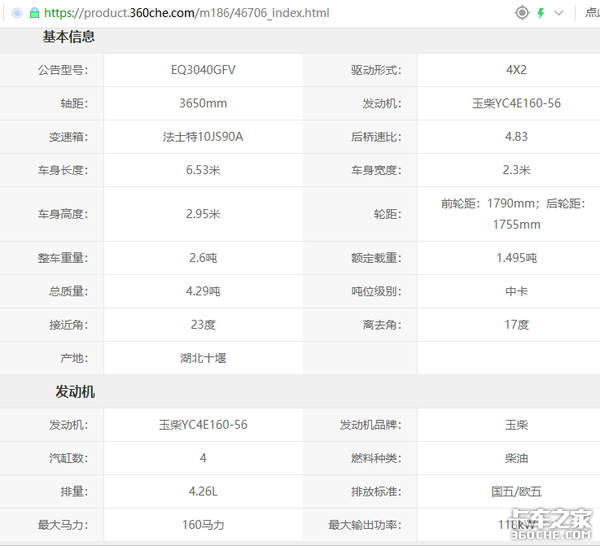The image size is (600, 546).
Task: Click the target icon in address bar
Action: [x=521, y=13]
